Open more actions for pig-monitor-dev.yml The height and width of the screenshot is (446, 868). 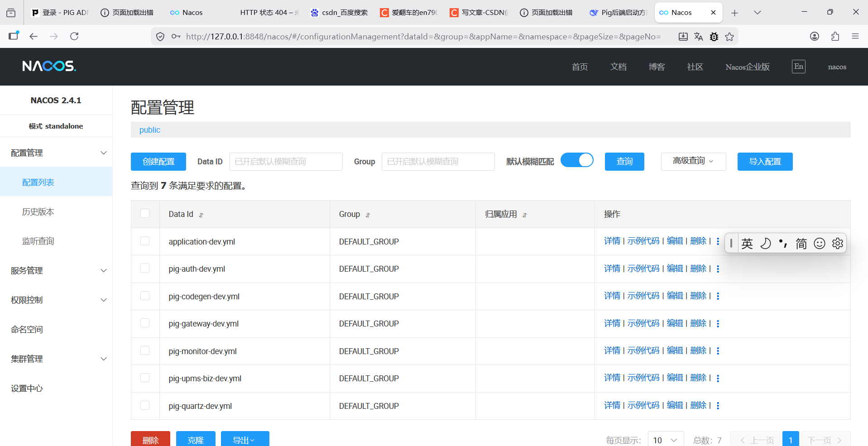(718, 351)
